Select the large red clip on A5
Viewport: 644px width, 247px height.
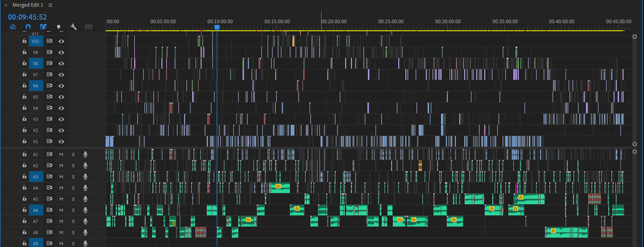(x=594, y=199)
